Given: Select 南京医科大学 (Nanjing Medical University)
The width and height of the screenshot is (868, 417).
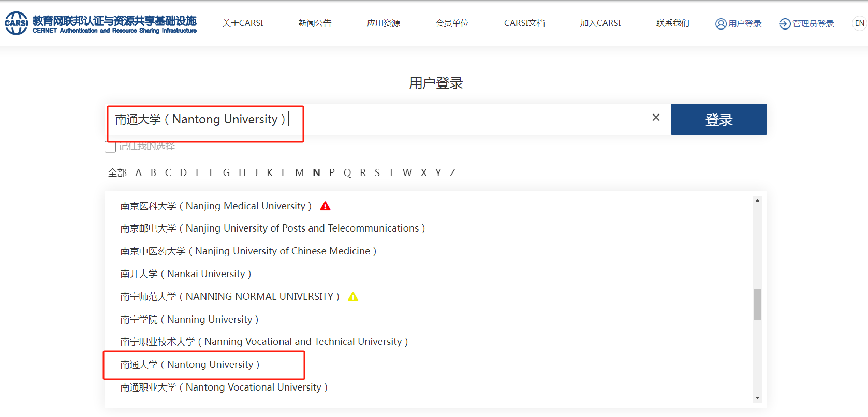Looking at the screenshot, I should point(216,206).
